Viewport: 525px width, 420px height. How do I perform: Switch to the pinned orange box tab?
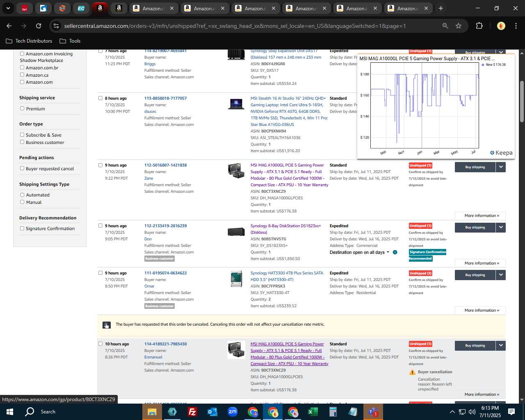[62, 8]
